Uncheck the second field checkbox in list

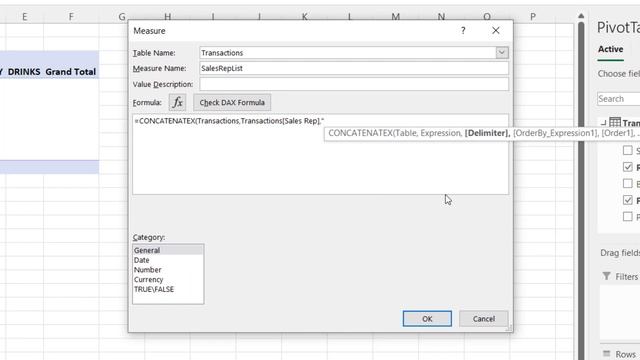[x=628, y=167]
